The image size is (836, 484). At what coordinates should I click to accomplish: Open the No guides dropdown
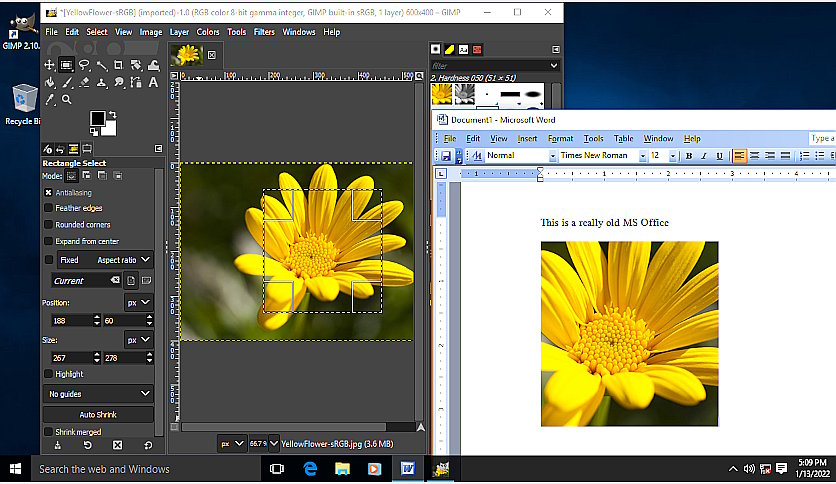[98, 394]
